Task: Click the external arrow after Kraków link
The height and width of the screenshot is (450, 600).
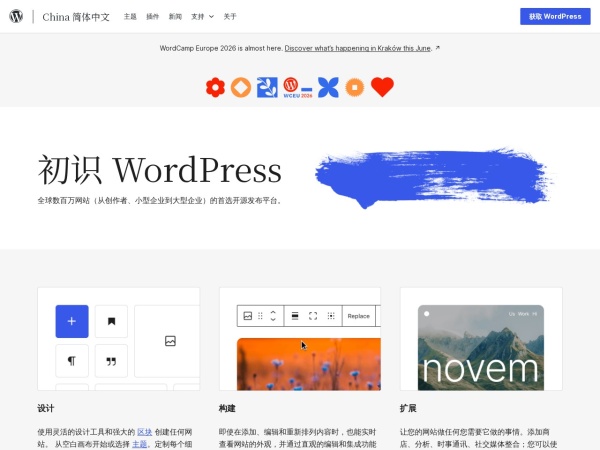Action: point(437,48)
